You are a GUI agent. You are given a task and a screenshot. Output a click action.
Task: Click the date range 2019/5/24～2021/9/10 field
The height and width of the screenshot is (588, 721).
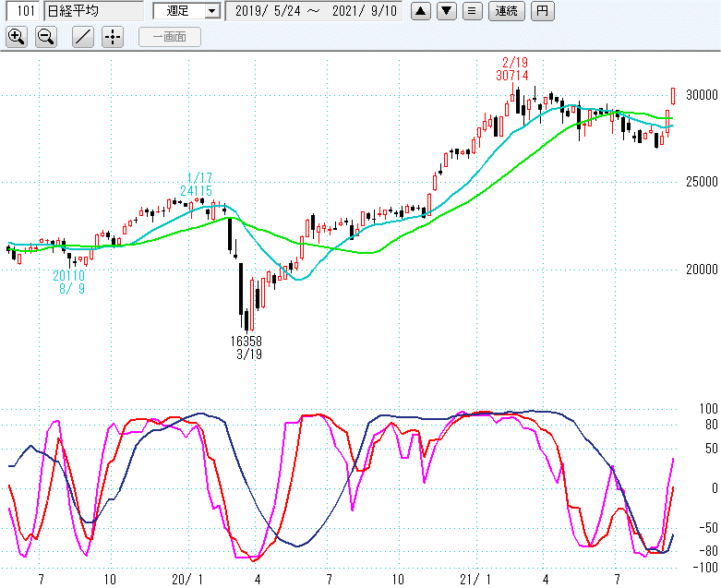(314, 11)
